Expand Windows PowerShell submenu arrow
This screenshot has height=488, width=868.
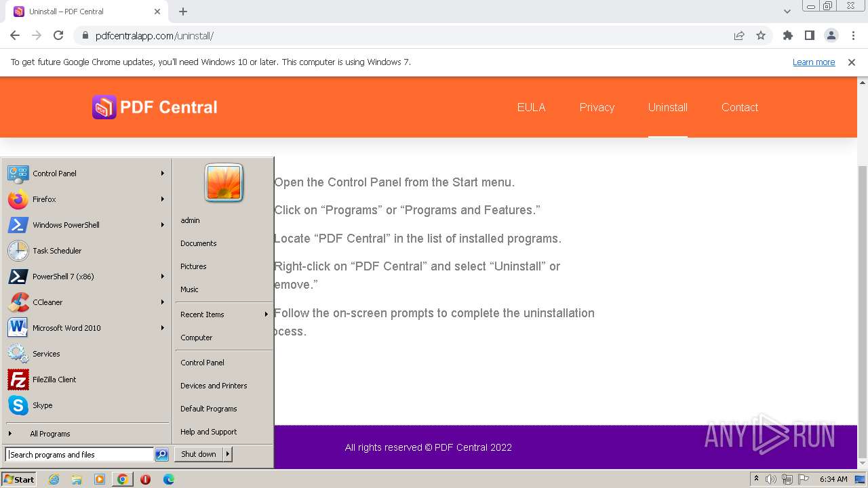coord(163,225)
